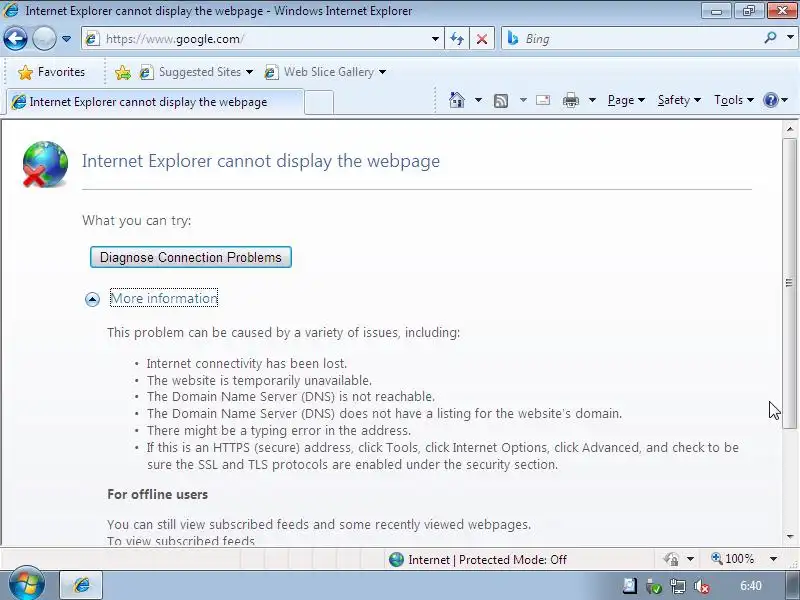Click the Internet Explorer title bar logo

11,10
